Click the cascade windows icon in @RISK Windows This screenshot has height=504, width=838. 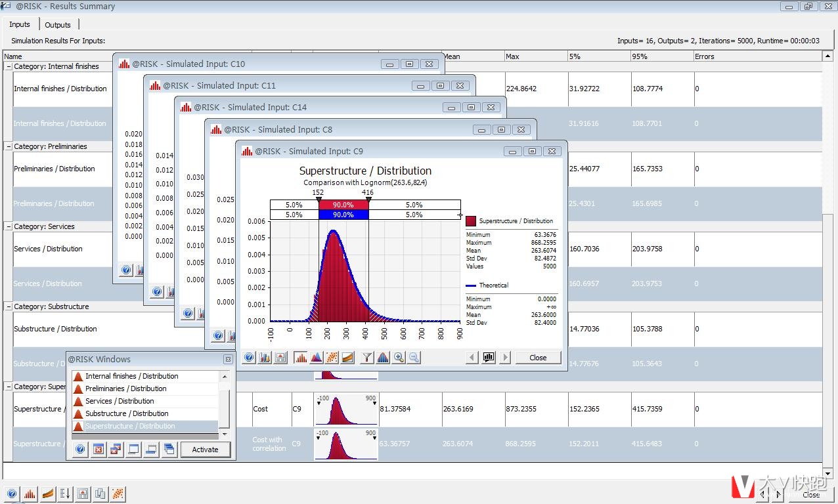tap(169, 450)
